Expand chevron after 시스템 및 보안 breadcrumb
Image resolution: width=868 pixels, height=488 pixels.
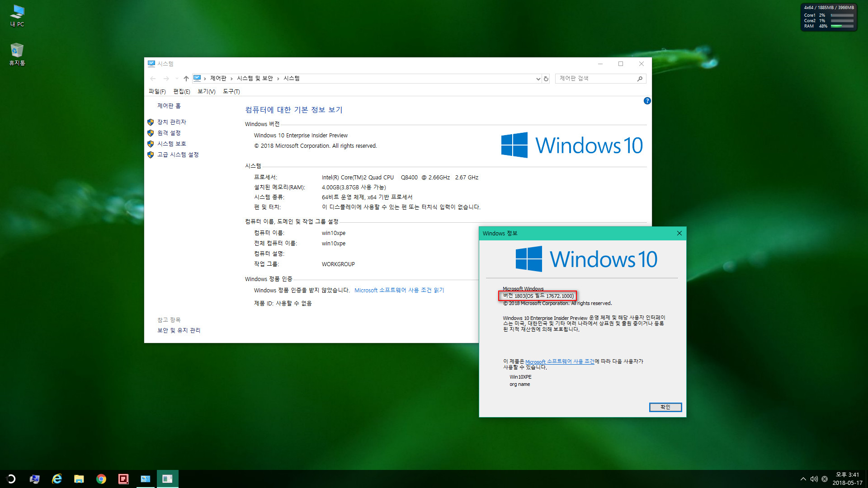278,79
